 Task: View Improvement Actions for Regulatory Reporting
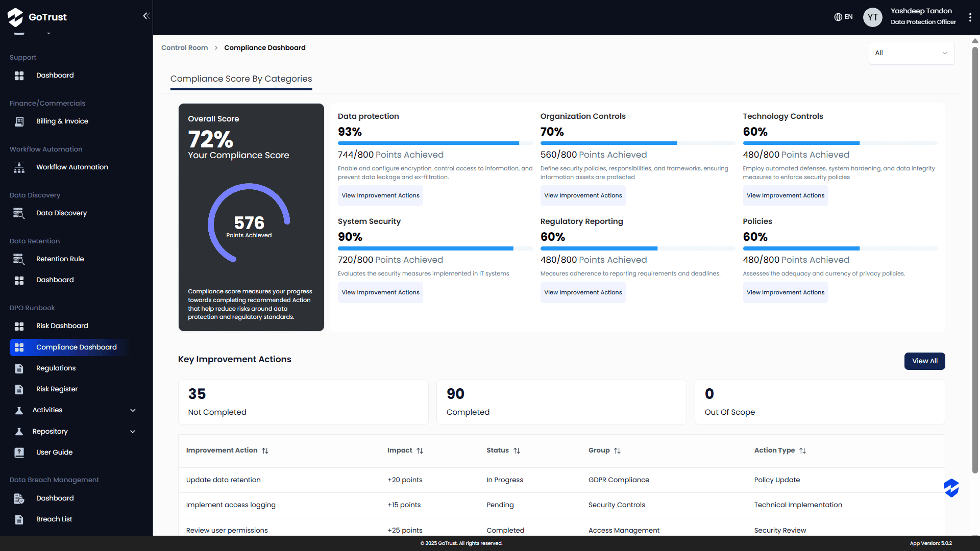pyautogui.click(x=583, y=293)
